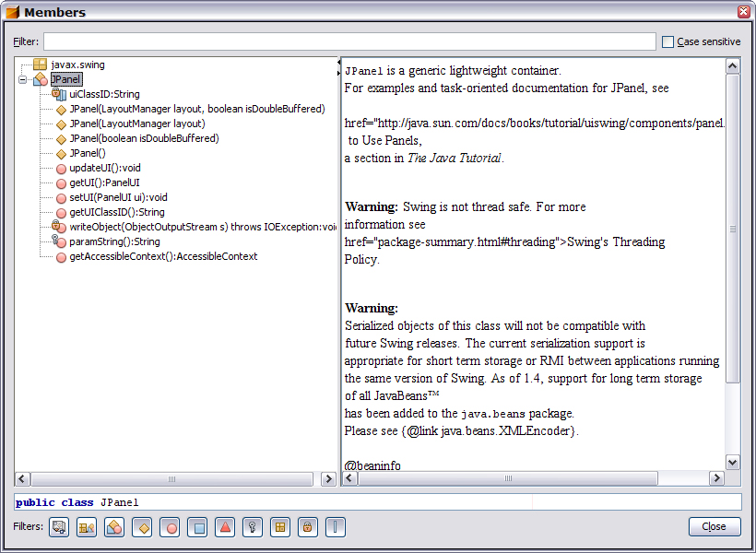Image resolution: width=756 pixels, height=553 pixels.
Task: Enable the Case sensitive checkbox
Action: 667,42
